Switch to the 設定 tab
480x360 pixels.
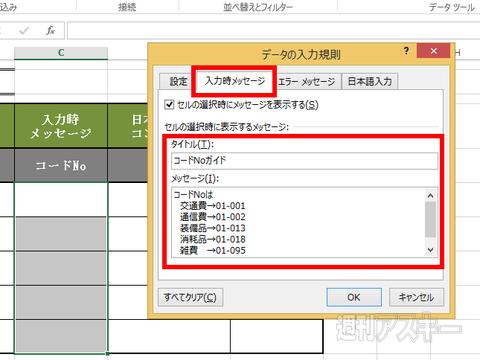tap(178, 81)
